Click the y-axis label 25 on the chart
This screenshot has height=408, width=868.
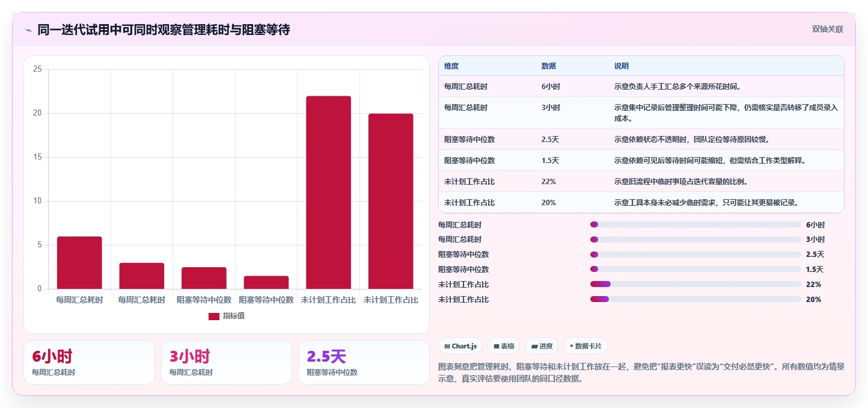point(37,69)
